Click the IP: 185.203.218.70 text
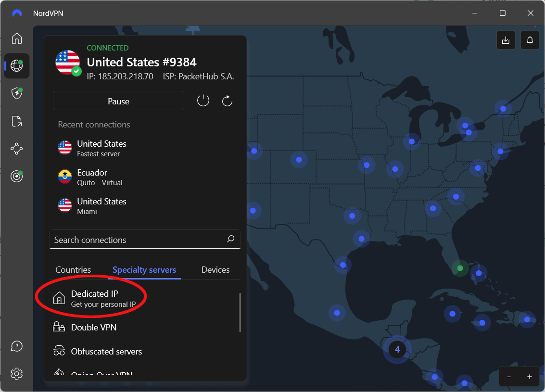 [120, 76]
